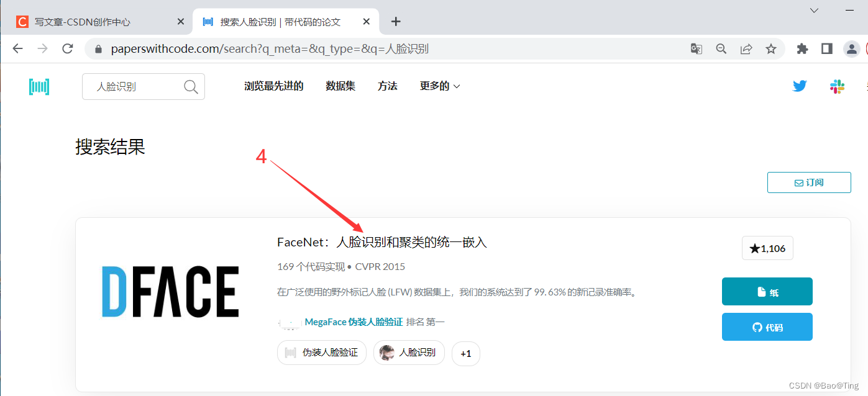Click the browser address bar URL
868x396 pixels.
coord(270,49)
